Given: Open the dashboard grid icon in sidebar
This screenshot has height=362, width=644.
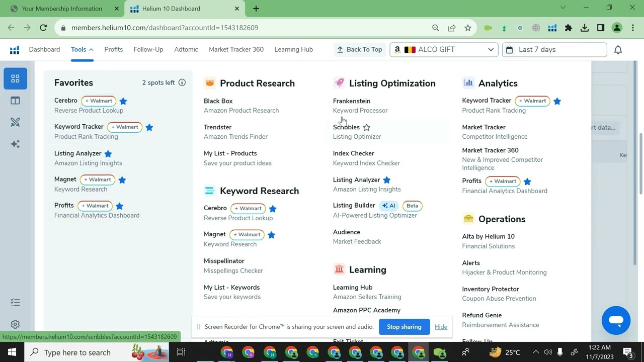Looking at the screenshot, I should pos(15,78).
